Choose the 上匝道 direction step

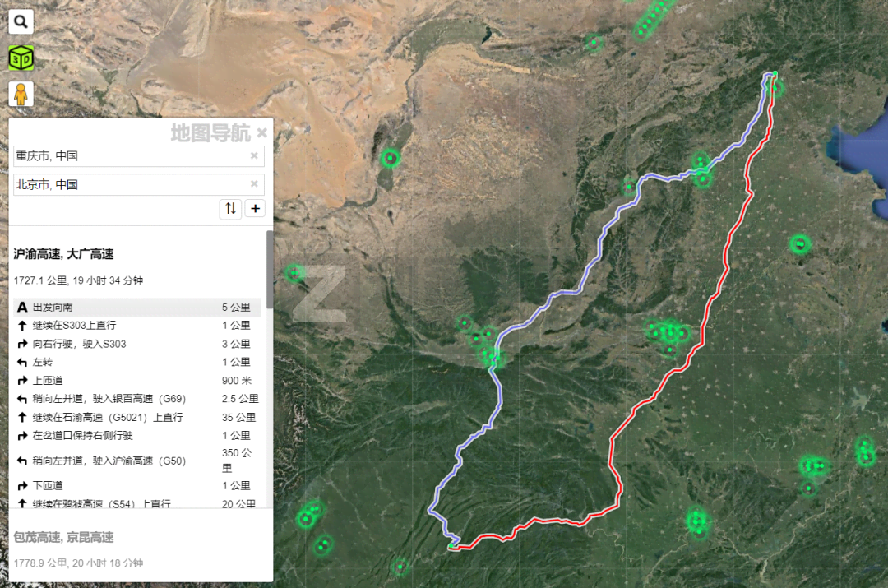[x=123, y=380]
